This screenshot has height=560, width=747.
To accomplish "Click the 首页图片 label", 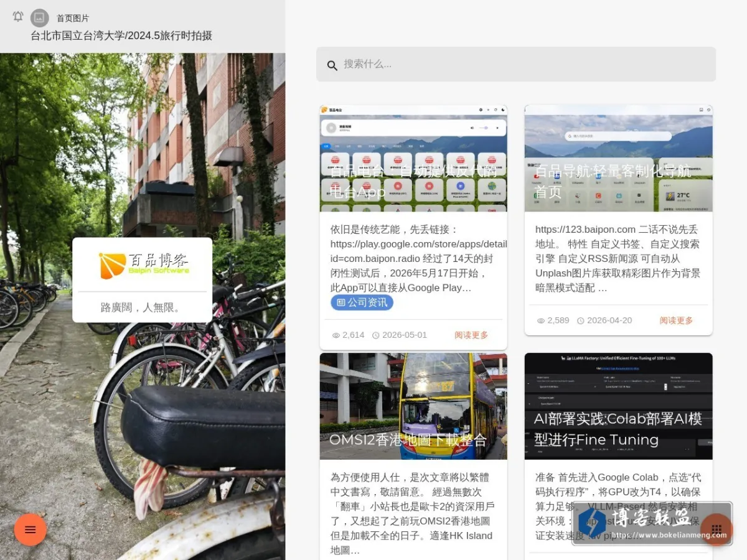I will click(73, 19).
